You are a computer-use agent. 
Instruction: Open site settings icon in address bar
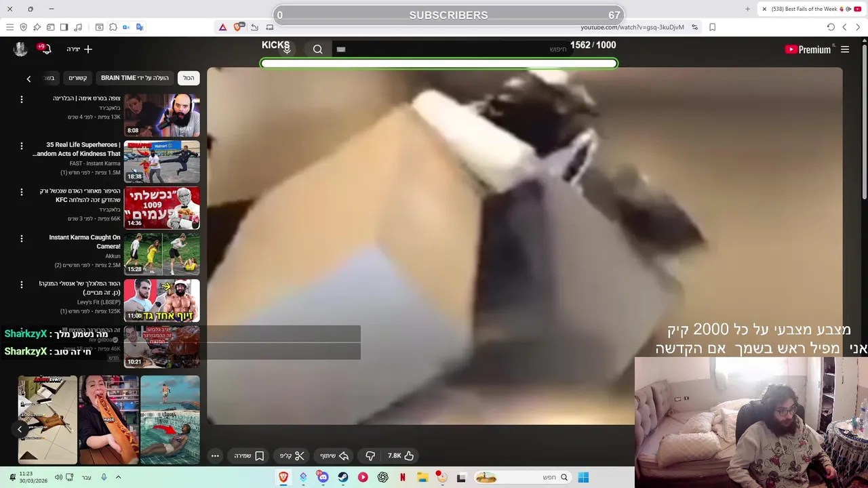(x=694, y=27)
